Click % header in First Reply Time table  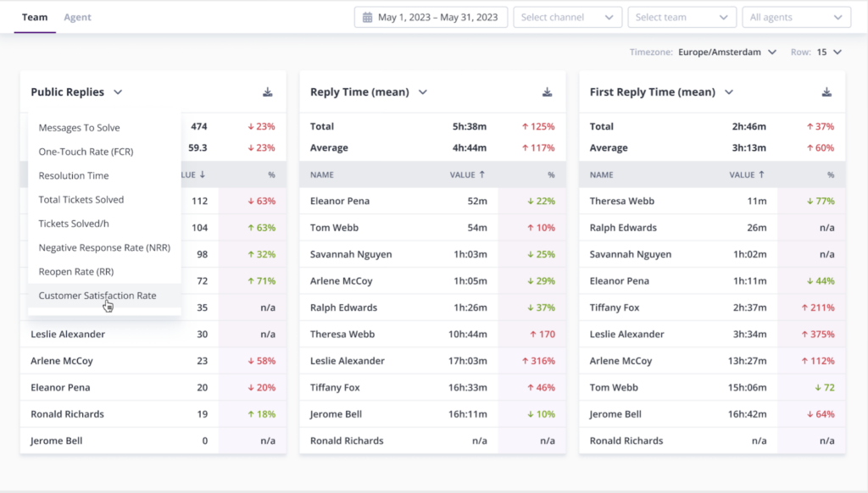[831, 174]
